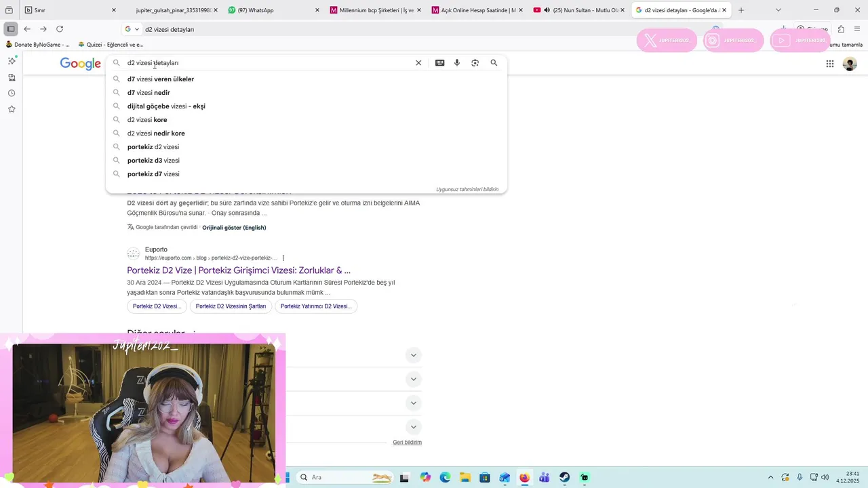Open the Firefox application hamburger menu
The height and width of the screenshot is (488, 868).
pos(857,29)
